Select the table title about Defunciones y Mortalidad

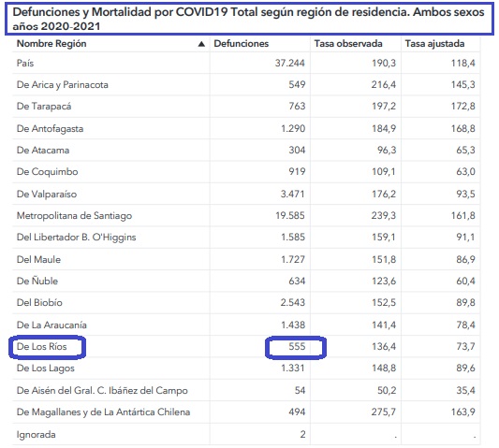tap(249, 19)
